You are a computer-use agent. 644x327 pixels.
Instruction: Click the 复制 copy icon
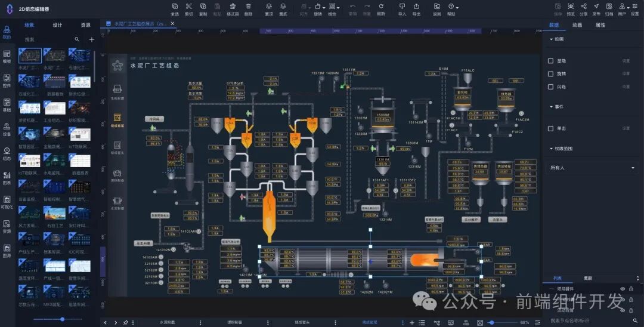click(203, 6)
